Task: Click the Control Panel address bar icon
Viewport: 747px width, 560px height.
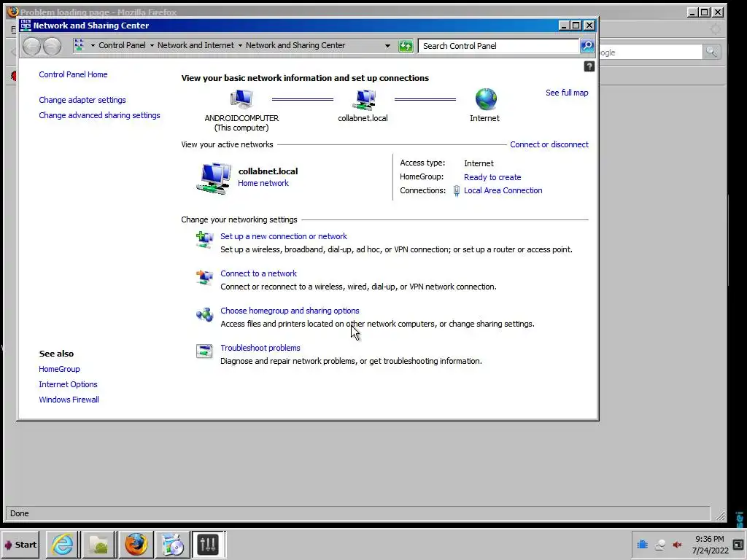Action: pos(79,45)
